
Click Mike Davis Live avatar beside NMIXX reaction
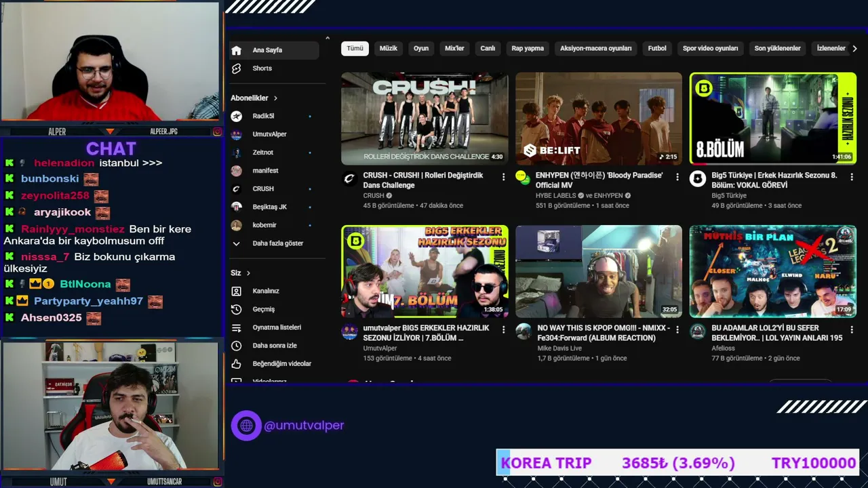524,331
